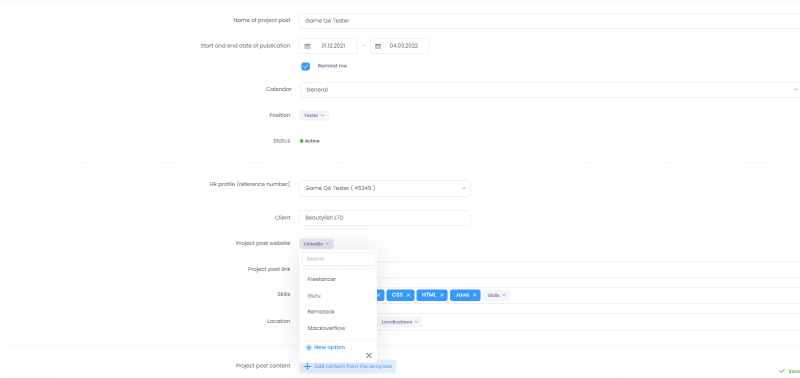Image resolution: width=800 pixels, height=378 pixels.
Task: Click the plus icon for template content
Action: pyautogui.click(x=307, y=366)
